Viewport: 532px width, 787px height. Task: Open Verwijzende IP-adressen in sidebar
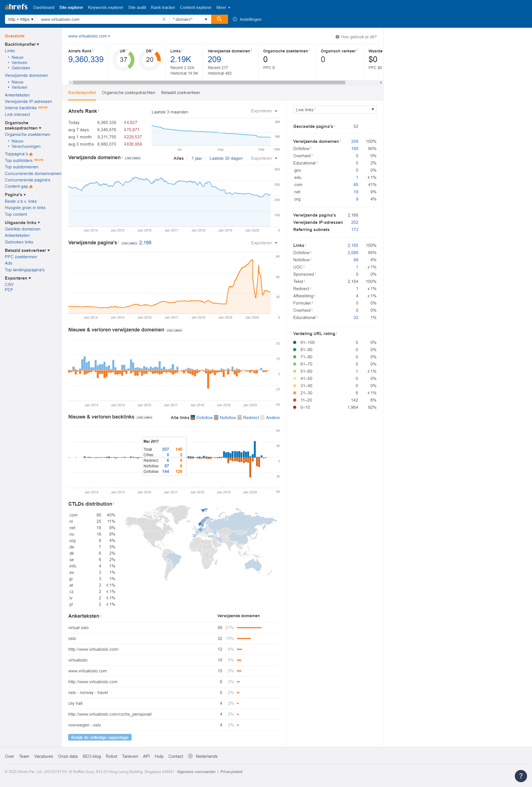pos(29,101)
